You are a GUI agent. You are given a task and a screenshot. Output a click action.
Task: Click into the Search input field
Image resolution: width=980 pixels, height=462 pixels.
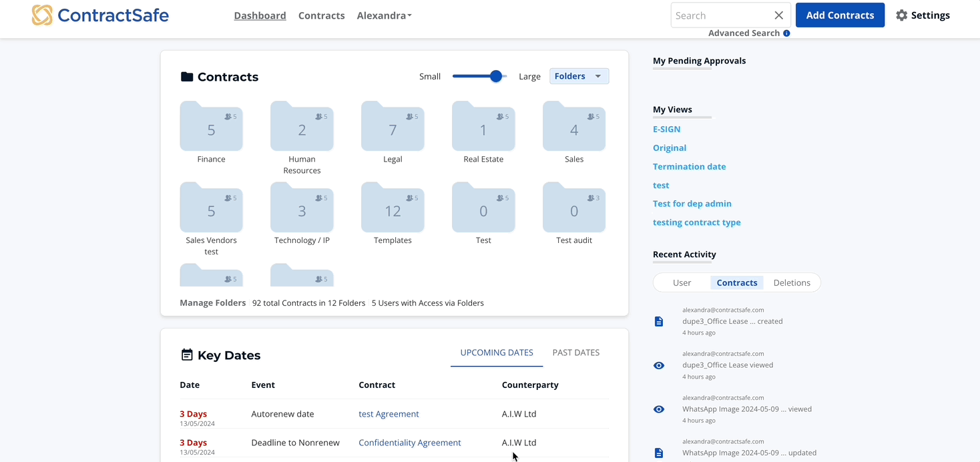point(721,15)
